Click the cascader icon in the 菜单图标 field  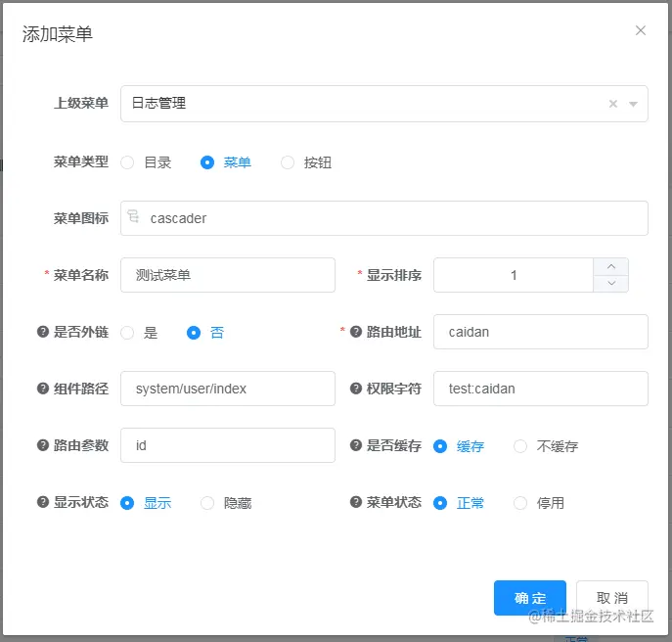click(133, 216)
